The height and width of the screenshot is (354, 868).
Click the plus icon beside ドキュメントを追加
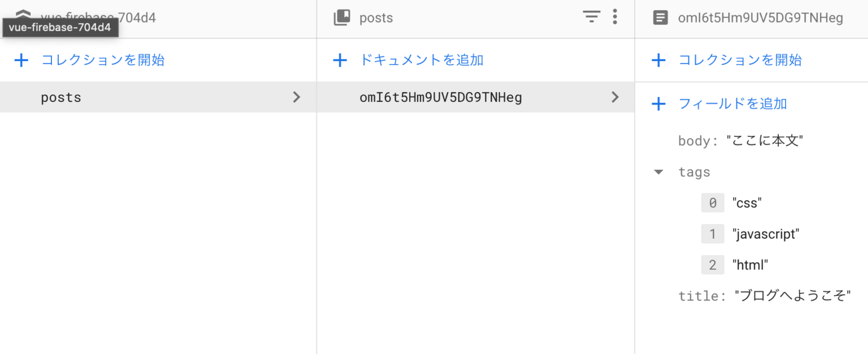click(340, 60)
